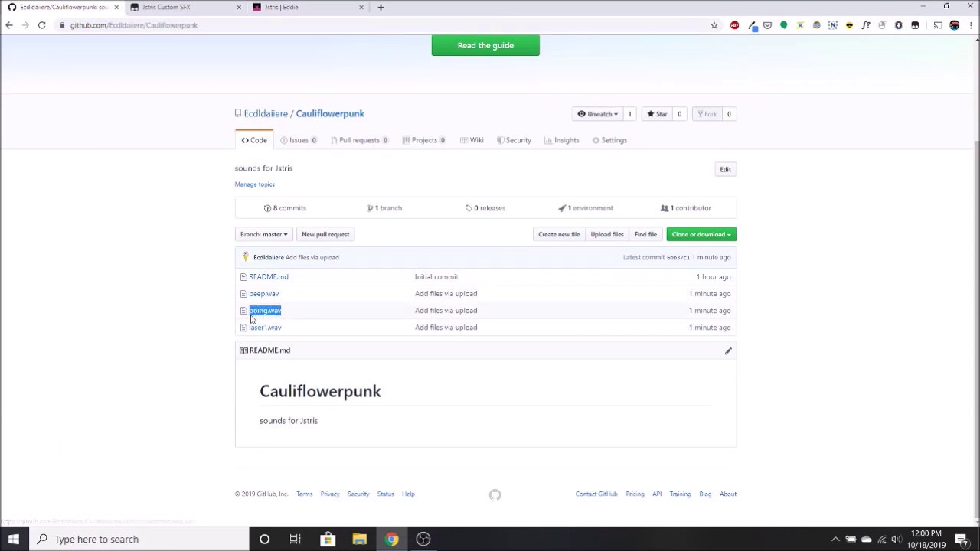Open beep.wav commit message link
This screenshot has height=551, width=980.
click(446, 294)
